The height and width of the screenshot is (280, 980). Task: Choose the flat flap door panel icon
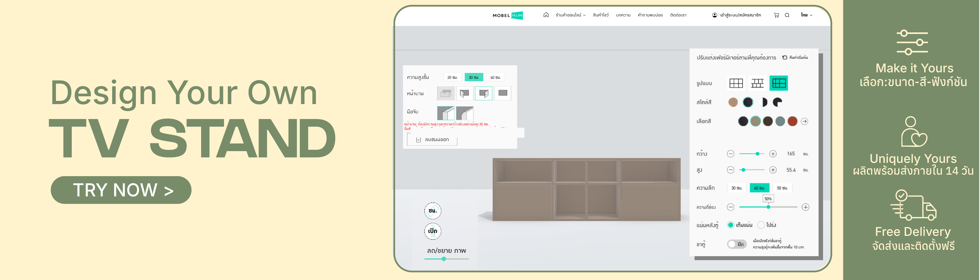502,93
